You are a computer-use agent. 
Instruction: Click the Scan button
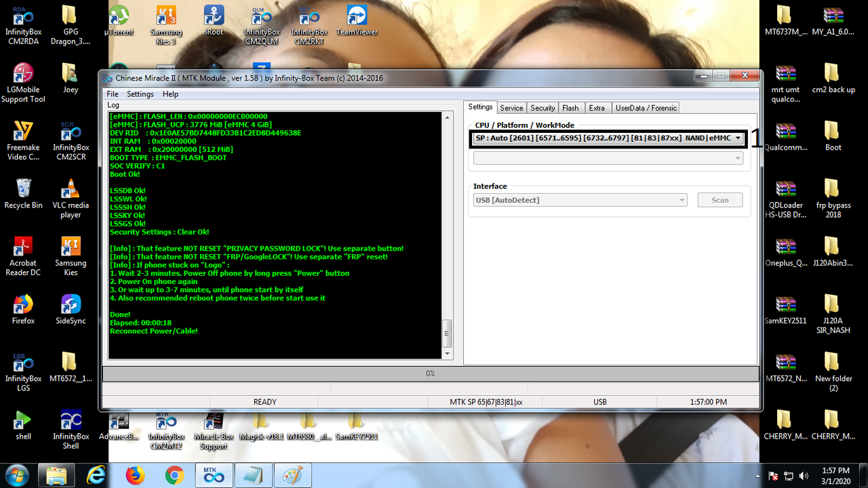point(720,200)
